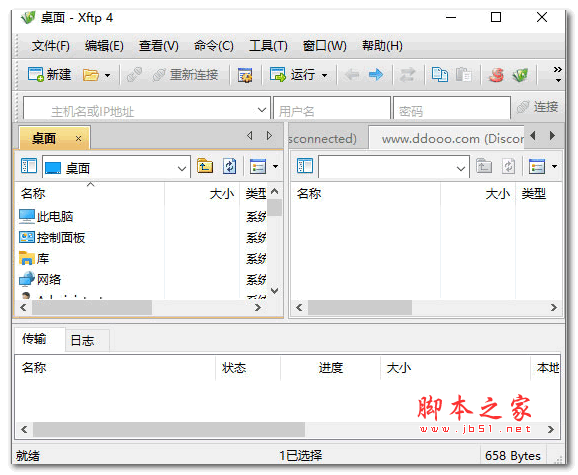Click remote refresh icon

pyautogui.click(x=508, y=166)
